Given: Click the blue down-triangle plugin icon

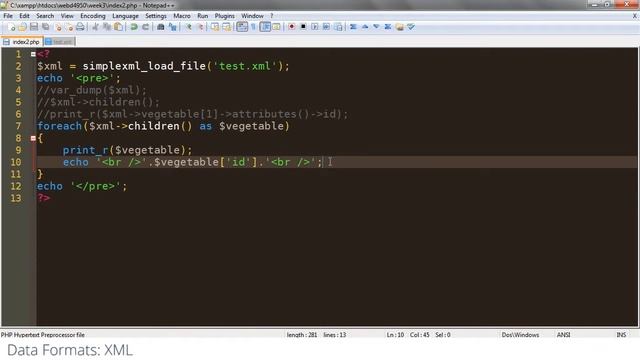Looking at the screenshot, I should (x=376, y=27).
